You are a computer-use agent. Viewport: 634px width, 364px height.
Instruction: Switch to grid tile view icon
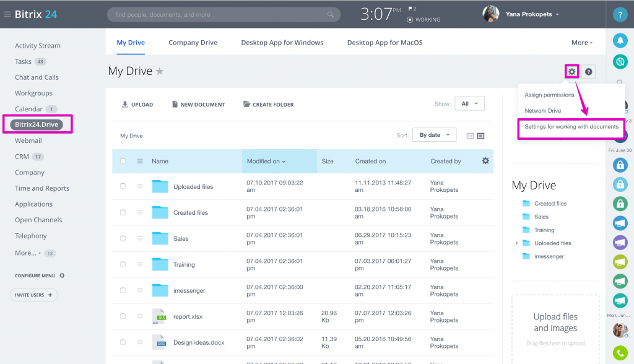470,136
